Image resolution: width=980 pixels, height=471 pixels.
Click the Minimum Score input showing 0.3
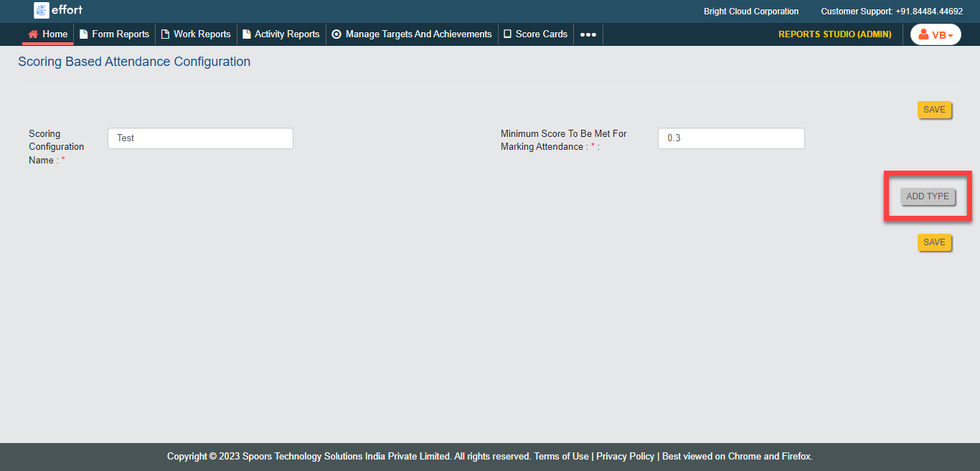(730, 138)
